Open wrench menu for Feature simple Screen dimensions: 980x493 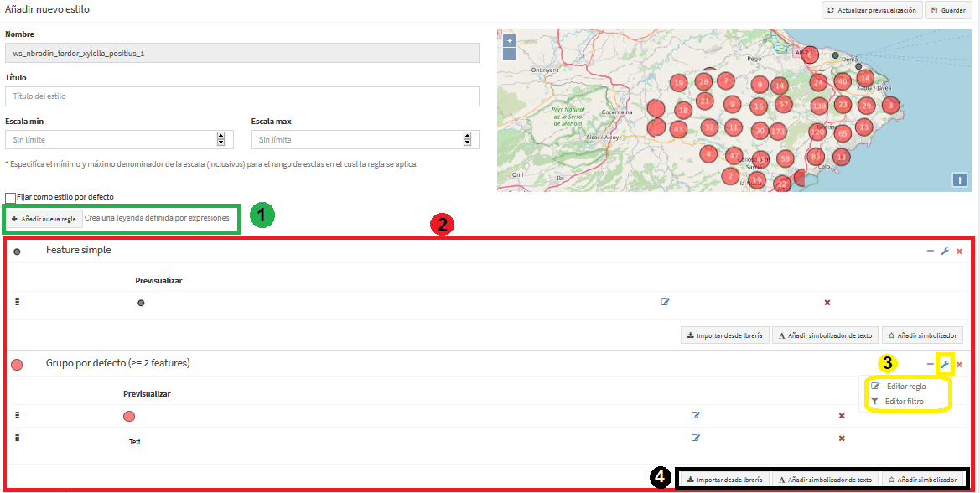945,252
